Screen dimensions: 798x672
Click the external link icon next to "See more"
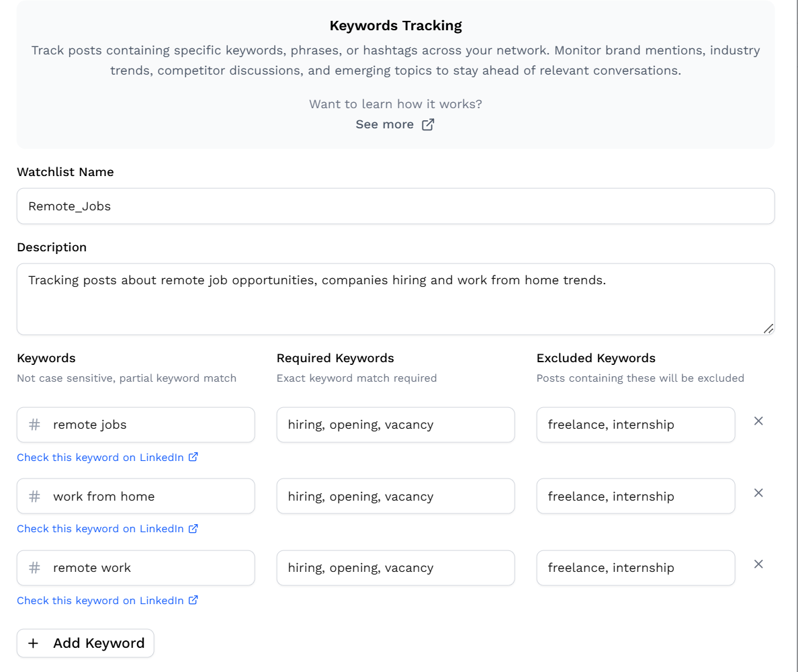point(428,124)
